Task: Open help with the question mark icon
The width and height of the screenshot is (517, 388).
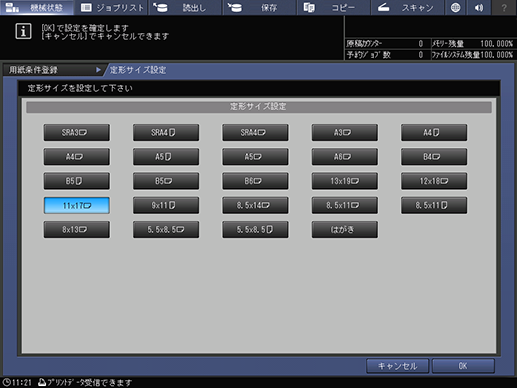Action: point(504,7)
